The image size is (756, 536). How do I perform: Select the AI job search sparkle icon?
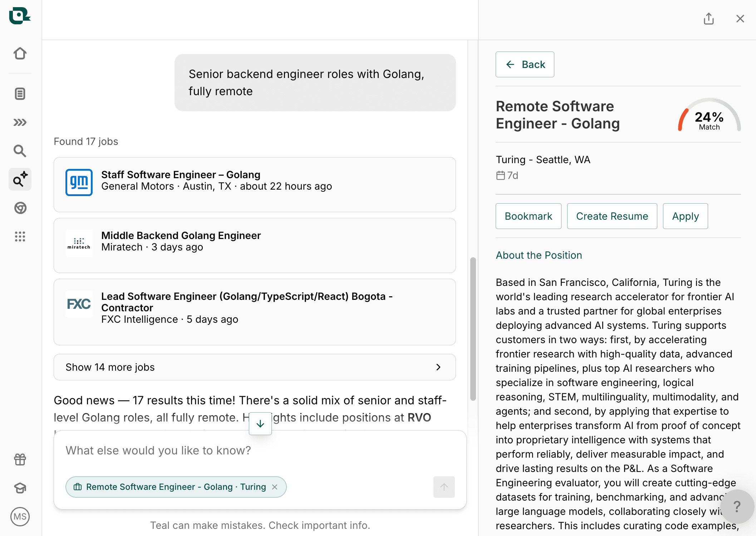coord(20,179)
